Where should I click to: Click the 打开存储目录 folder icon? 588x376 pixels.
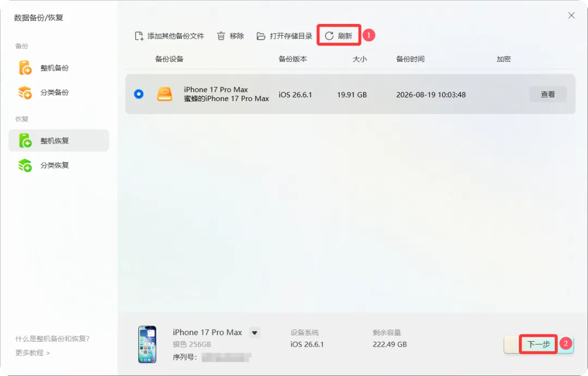pyautogui.click(x=261, y=36)
